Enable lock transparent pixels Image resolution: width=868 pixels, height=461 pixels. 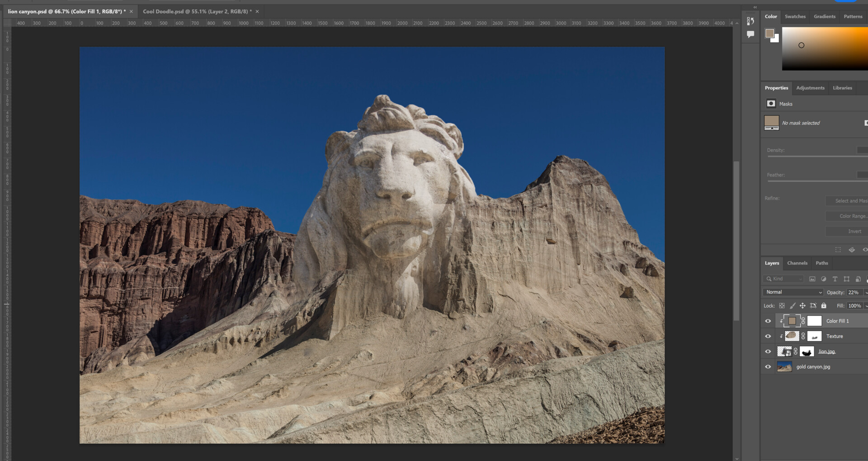click(782, 306)
